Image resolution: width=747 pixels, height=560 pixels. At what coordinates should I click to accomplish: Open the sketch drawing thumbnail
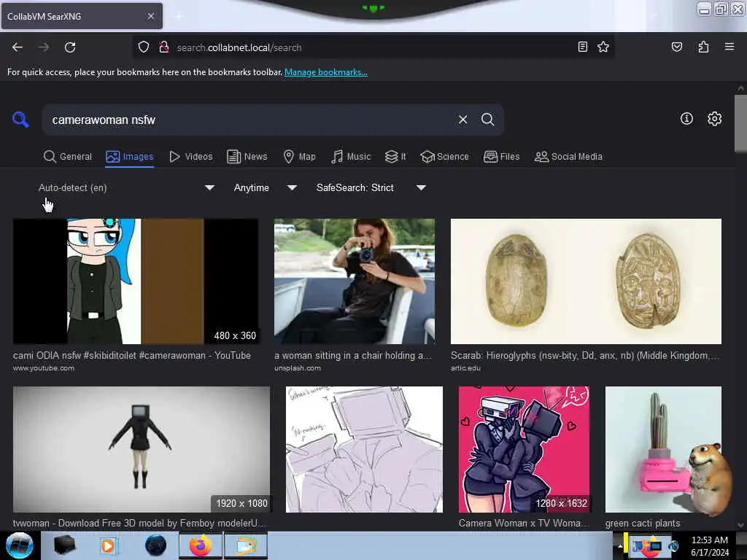[364, 449]
